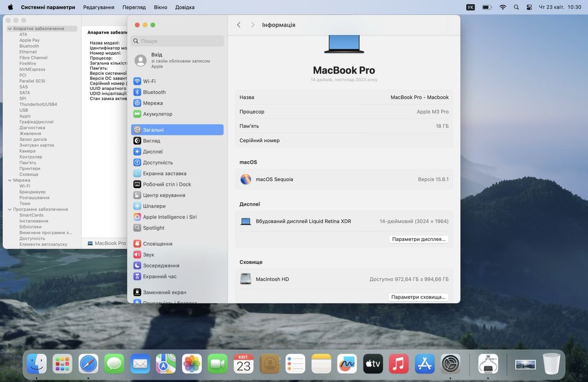The image size is (588, 382).
Task: Open Замкнений екран settings
Action: click(178, 292)
